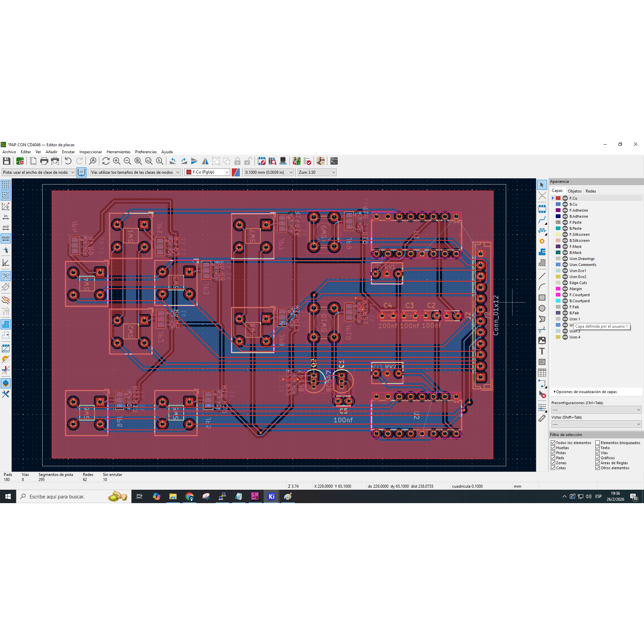Select the measure ruler tool
644x644 pixels.
542,418
